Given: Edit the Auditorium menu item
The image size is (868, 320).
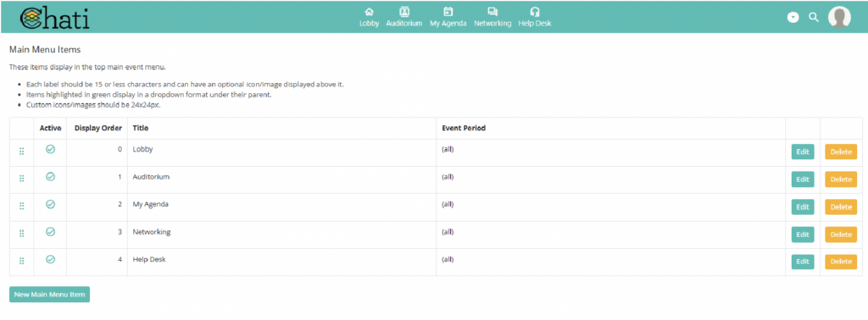Looking at the screenshot, I should 803,179.
